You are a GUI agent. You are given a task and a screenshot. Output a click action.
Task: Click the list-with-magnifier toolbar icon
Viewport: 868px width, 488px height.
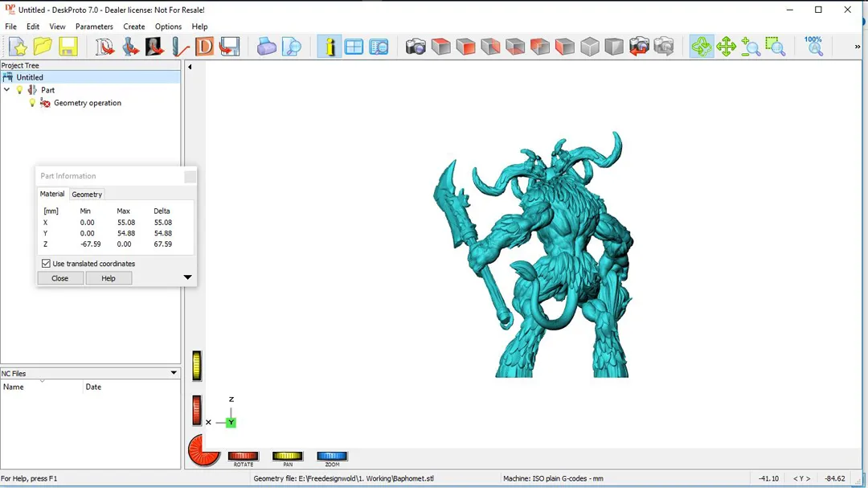pos(379,47)
